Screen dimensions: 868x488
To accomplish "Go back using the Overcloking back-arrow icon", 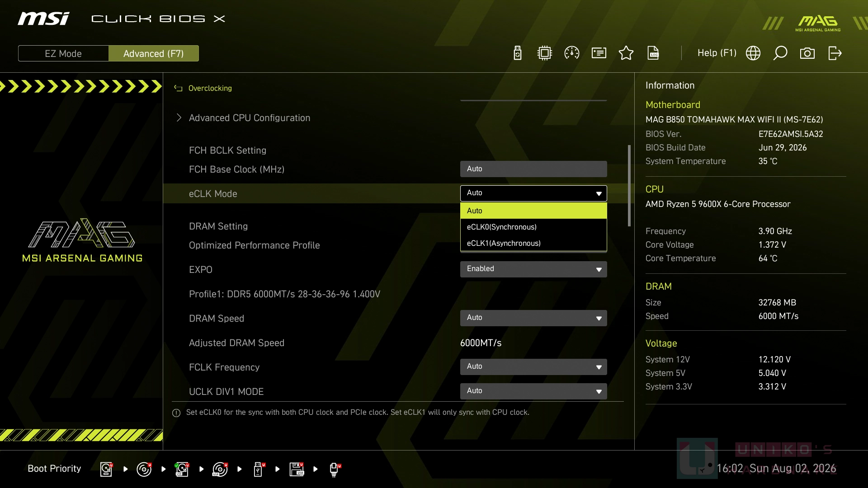I will 178,89.
